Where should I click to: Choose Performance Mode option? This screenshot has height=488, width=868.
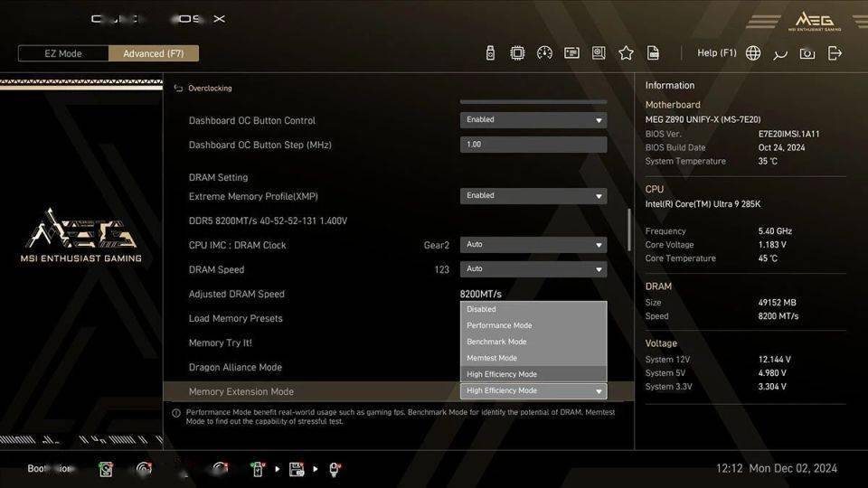pos(533,325)
